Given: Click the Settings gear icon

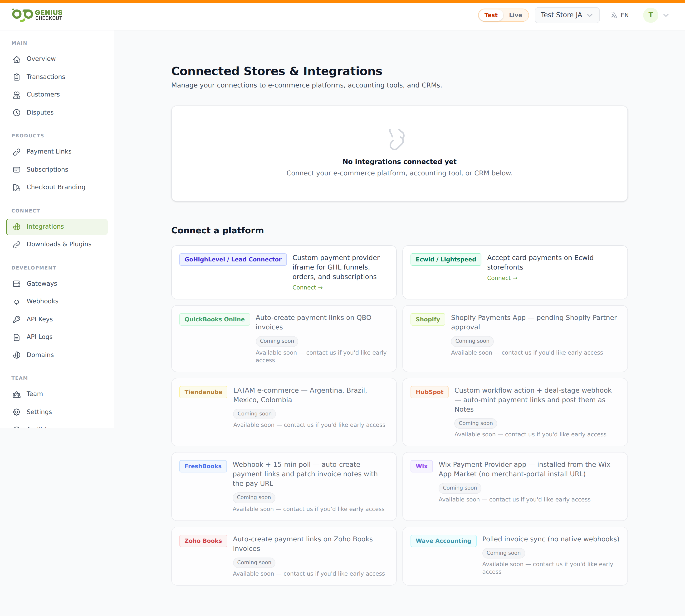Looking at the screenshot, I should point(17,412).
